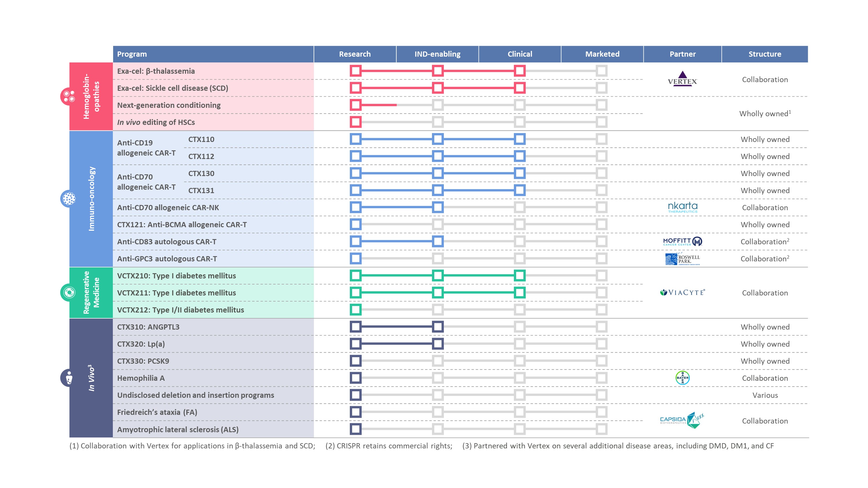
Task: Click 'Hemophilia A' program row
Action: [213, 378]
